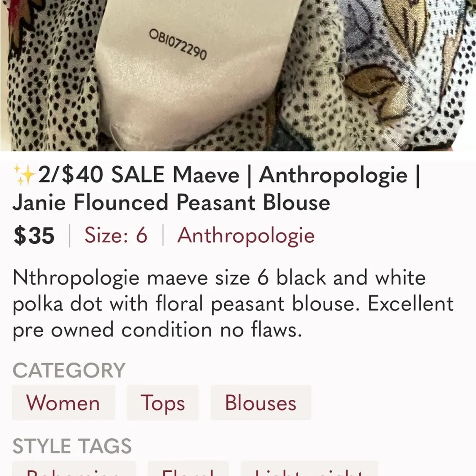Select the Janie Flounced Peasant Blouse text
Viewport: 476px width, 476px height.
click(x=171, y=202)
